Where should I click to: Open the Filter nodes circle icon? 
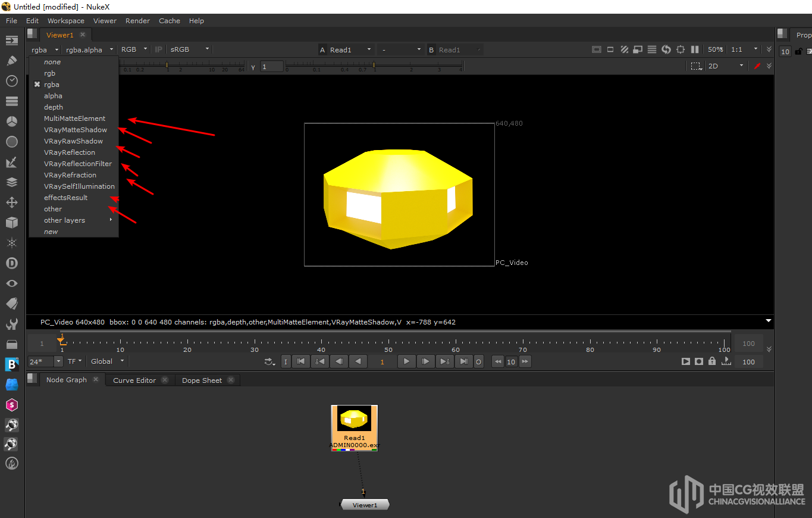[x=12, y=142]
